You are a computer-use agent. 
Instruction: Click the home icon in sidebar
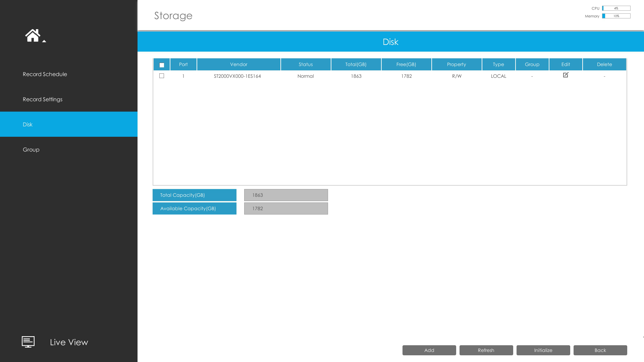[33, 35]
